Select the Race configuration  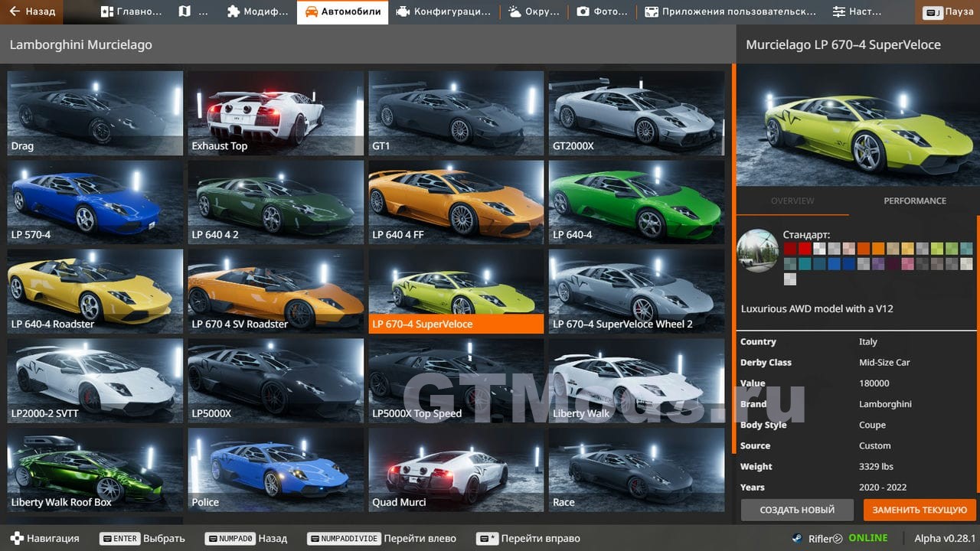click(636, 470)
